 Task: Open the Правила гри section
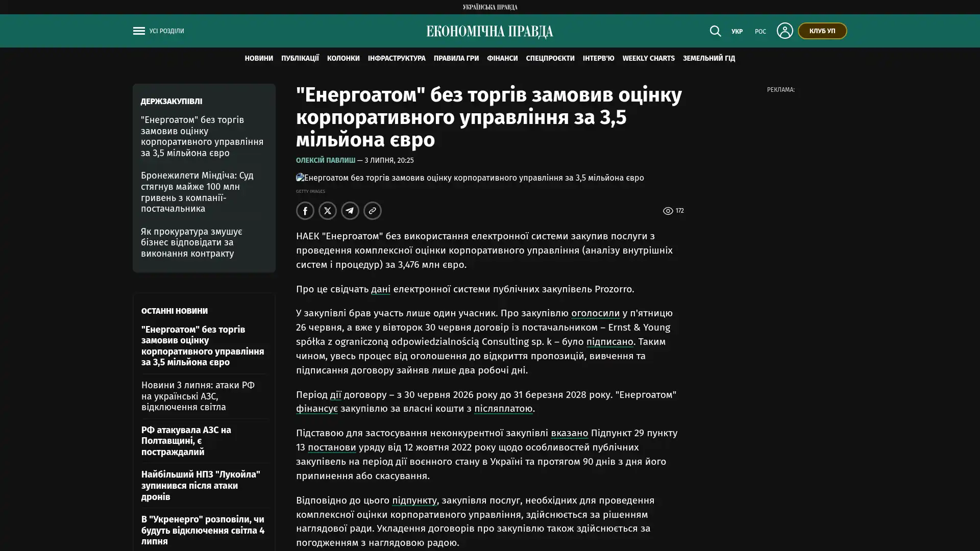pyautogui.click(x=456, y=59)
